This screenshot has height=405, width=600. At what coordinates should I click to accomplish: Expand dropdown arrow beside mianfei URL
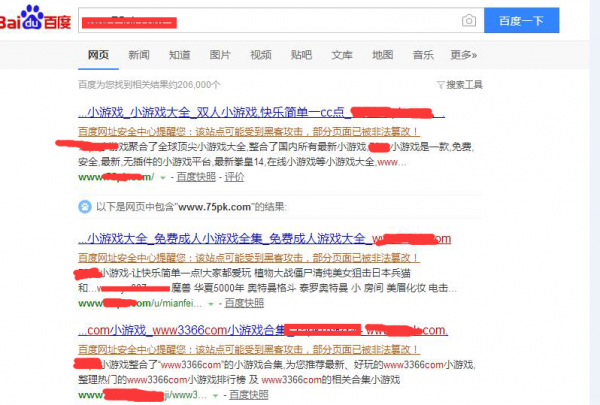pyautogui.click(x=211, y=304)
